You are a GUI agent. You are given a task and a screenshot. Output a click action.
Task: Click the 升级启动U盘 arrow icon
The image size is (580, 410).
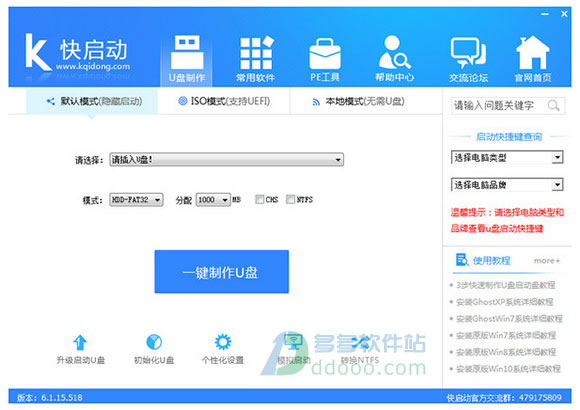pos(80,342)
